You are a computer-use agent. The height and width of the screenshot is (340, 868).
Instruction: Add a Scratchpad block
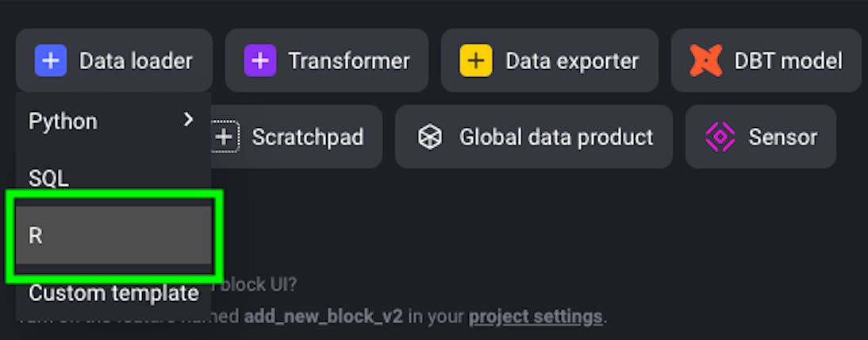[x=296, y=137]
